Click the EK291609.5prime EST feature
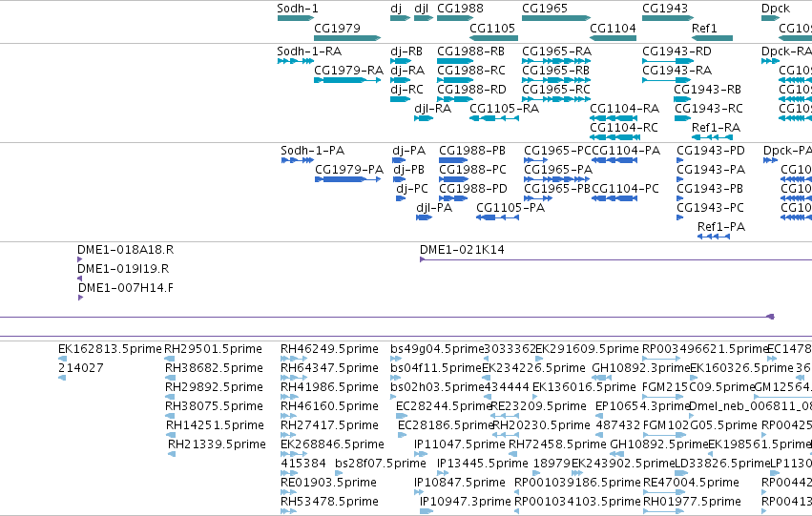The image size is (812, 516). tap(540, 359)
